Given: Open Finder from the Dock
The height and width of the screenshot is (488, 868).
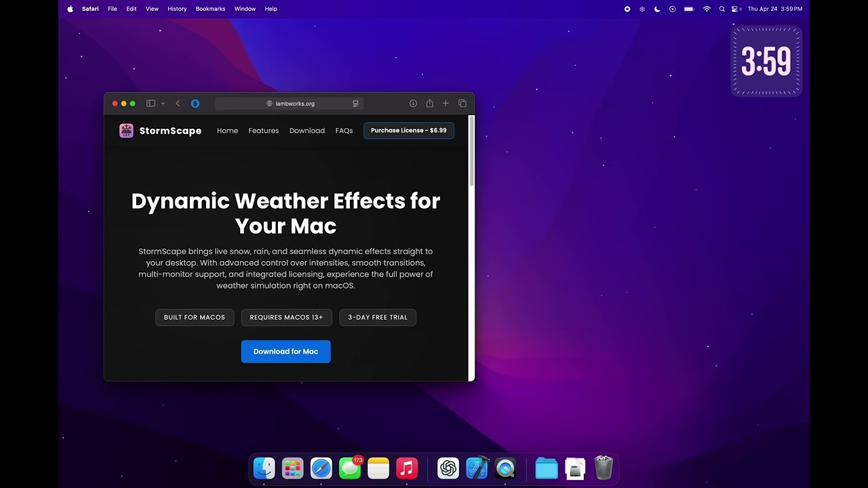Looking at the screenshot, I should point(264,468).
